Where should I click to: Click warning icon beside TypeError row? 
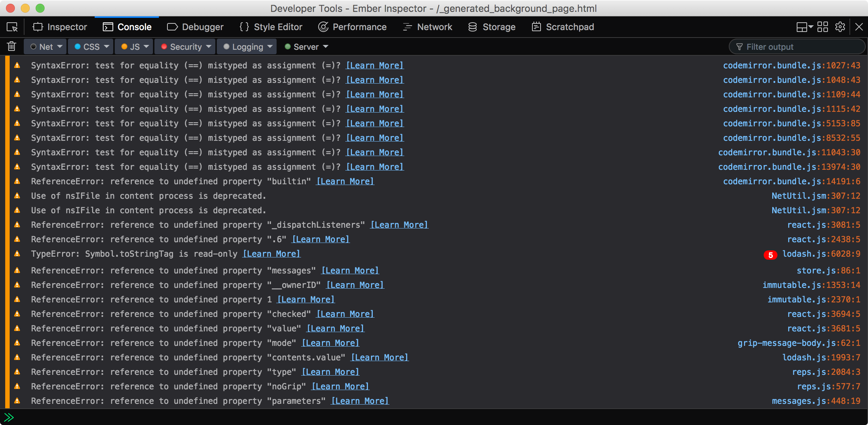[17, 253]
